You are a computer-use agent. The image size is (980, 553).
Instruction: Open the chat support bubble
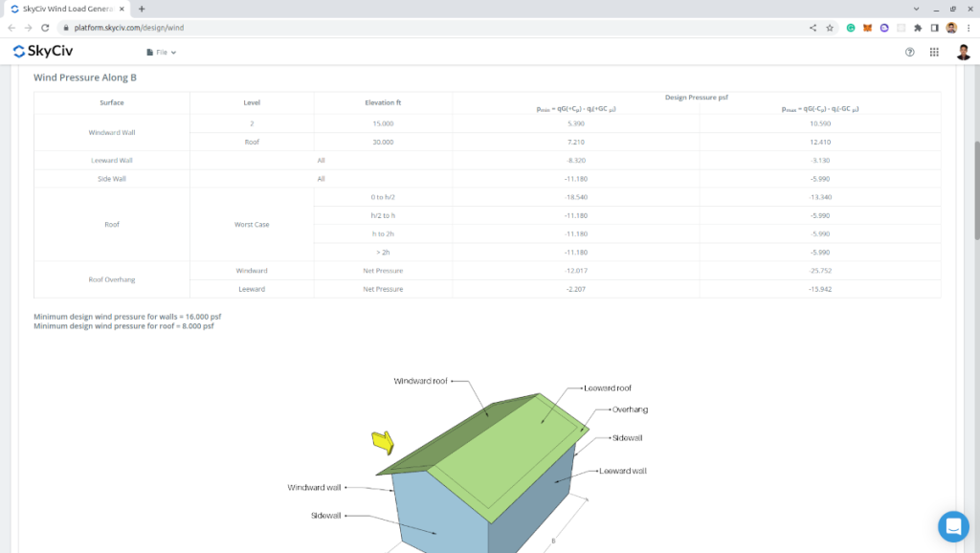(x=953, y=526)
